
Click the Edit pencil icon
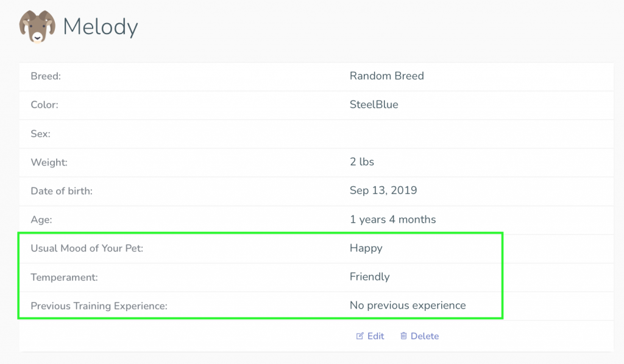pos(360,336)
